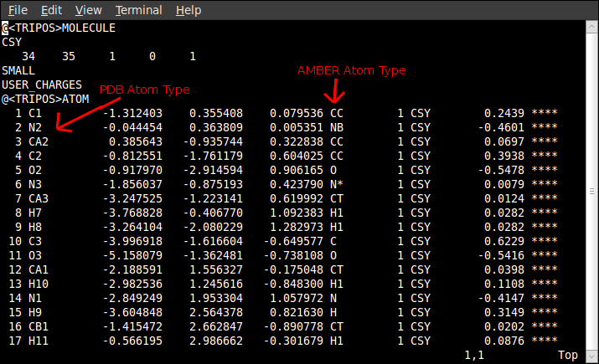Image resolution: width=599 pixels, height=364 pixels.
Task: Click charge value 0.0876
Action: (504, 341)
